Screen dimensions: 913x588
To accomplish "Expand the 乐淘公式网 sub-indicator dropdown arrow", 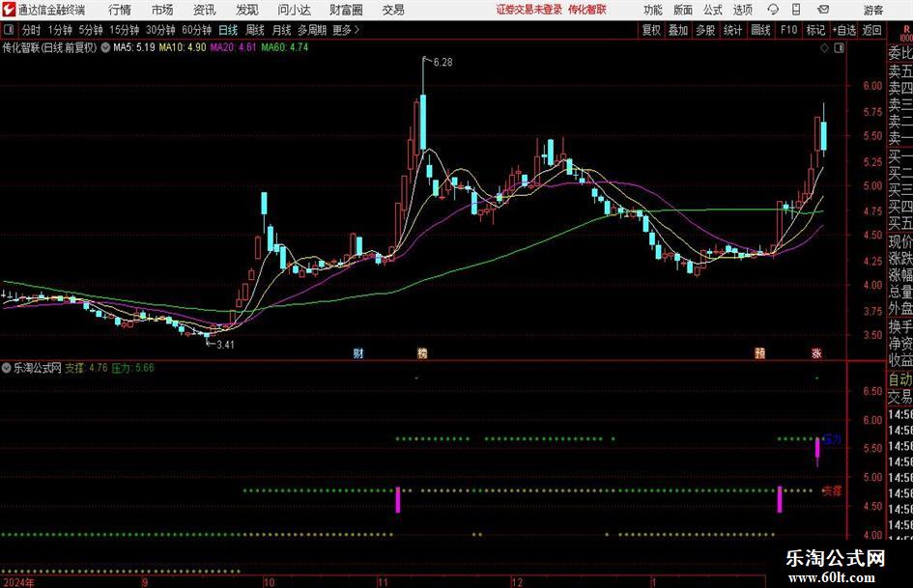I will tap(7, 368).
